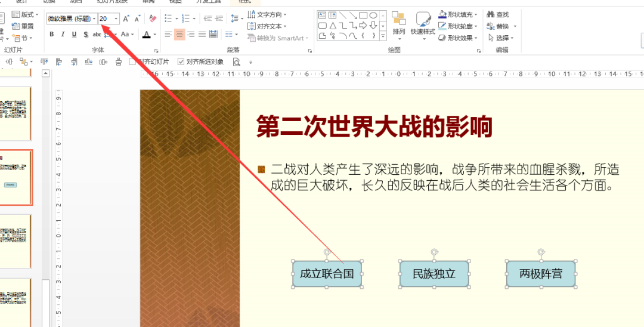Image resolution: width=644 pixels, height=327 pixels.
Task: Open the 形状效果 shape effects menu
Action: 458,38
